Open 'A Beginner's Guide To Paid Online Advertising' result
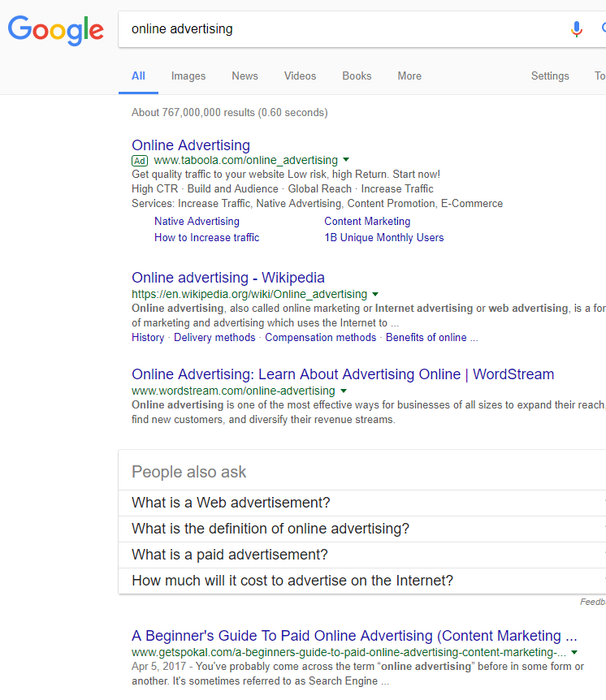 tap(354, 636)
